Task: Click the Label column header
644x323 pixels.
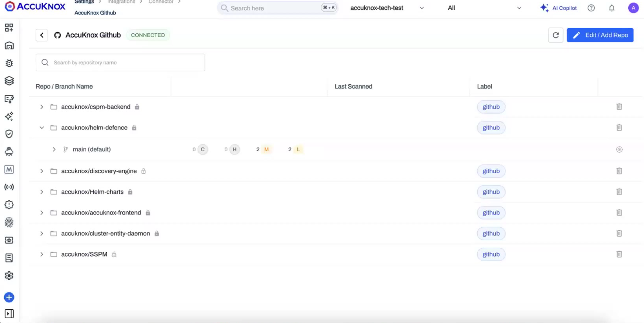Action: coord(484,87)
